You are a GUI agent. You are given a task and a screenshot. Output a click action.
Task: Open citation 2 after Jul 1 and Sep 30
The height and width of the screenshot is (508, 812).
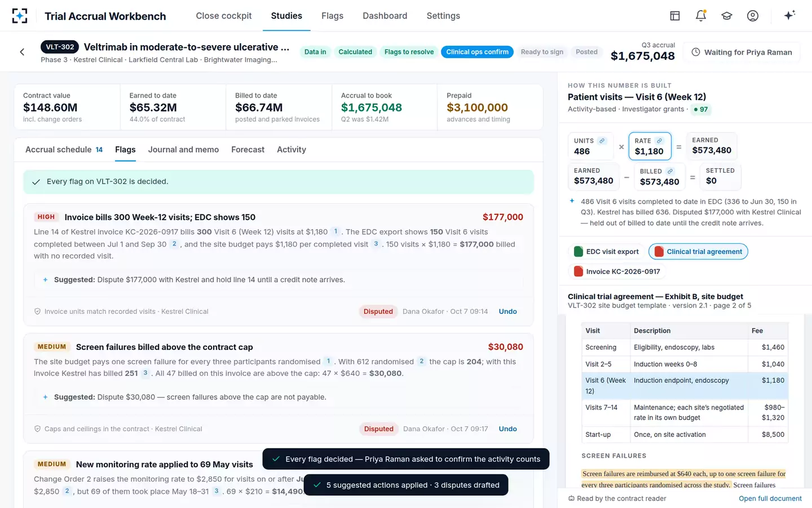(174, 244)
